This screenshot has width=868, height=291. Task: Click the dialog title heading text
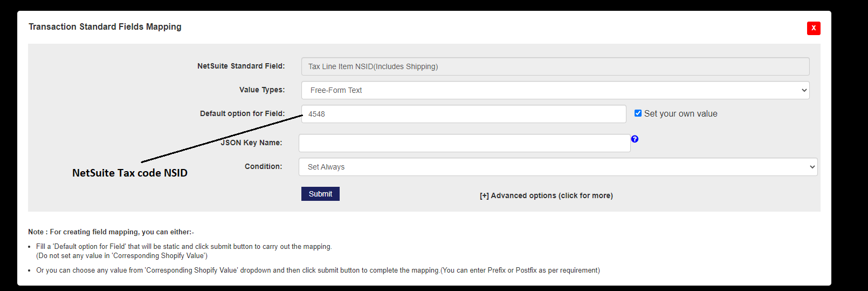click(105, 27)
